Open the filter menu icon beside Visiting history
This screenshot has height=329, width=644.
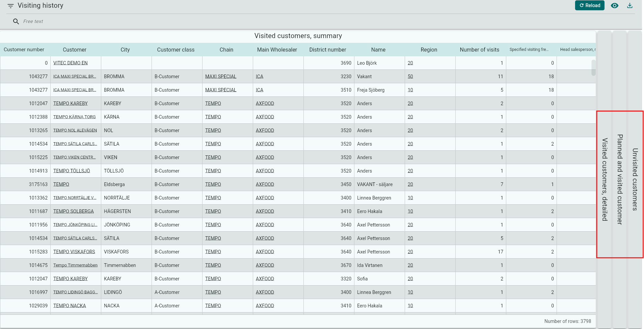[10, 6]
